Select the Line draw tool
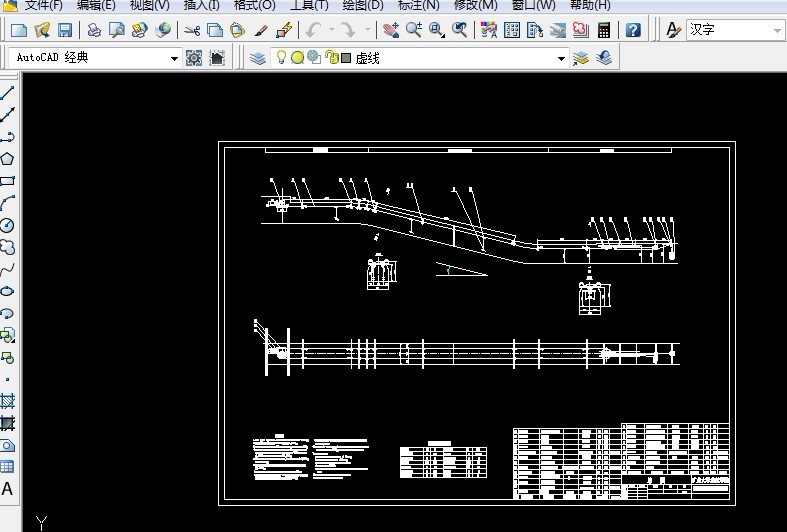The image size is (787, 532). (8, 93)
